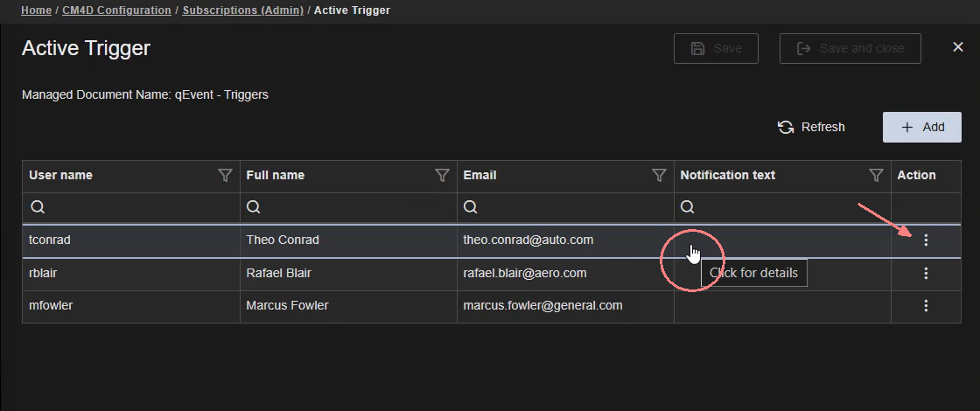Add a new subscriber with Add button

tap(922, 127)
